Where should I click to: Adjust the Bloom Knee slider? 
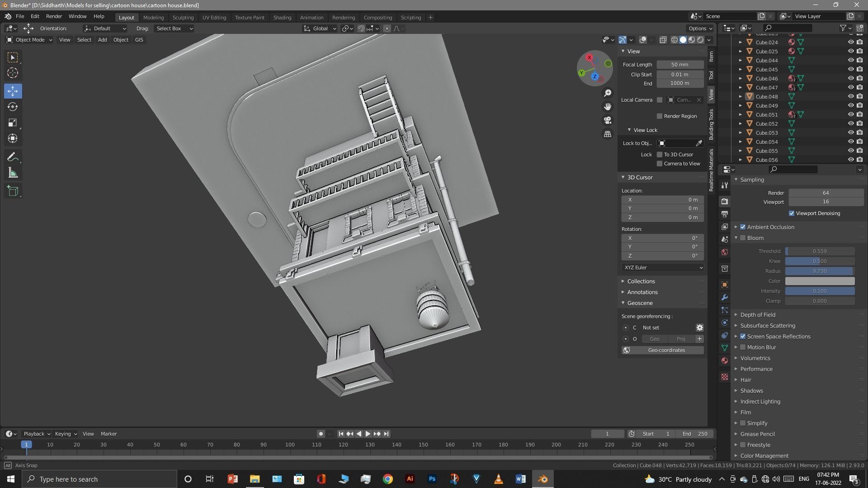(820, 261)
